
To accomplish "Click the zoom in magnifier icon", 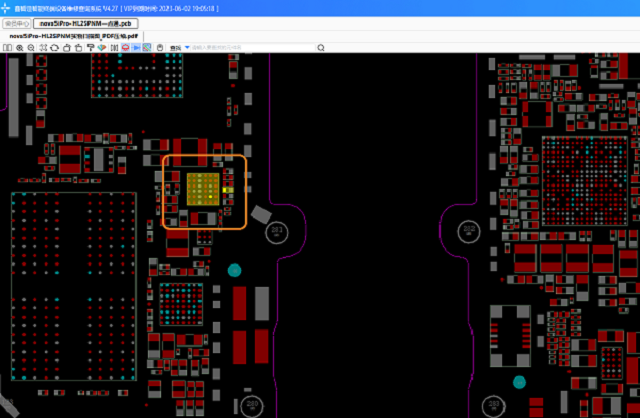I will click(20, 47).
